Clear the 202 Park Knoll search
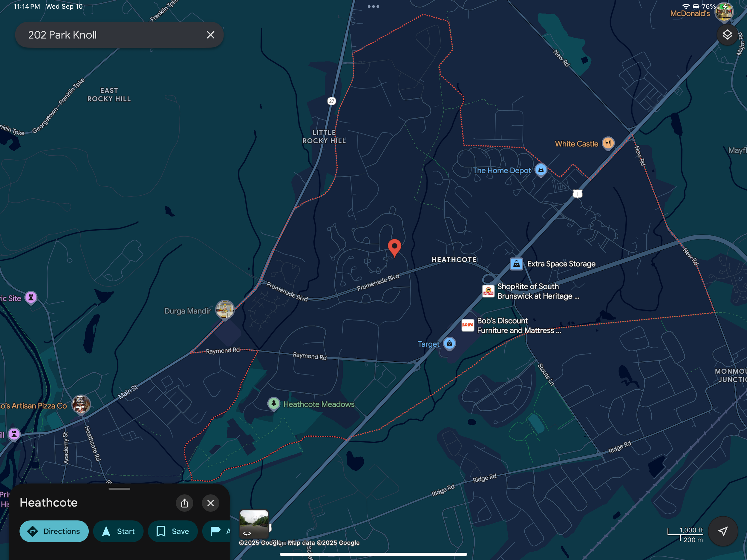 (x=210, y=35)
